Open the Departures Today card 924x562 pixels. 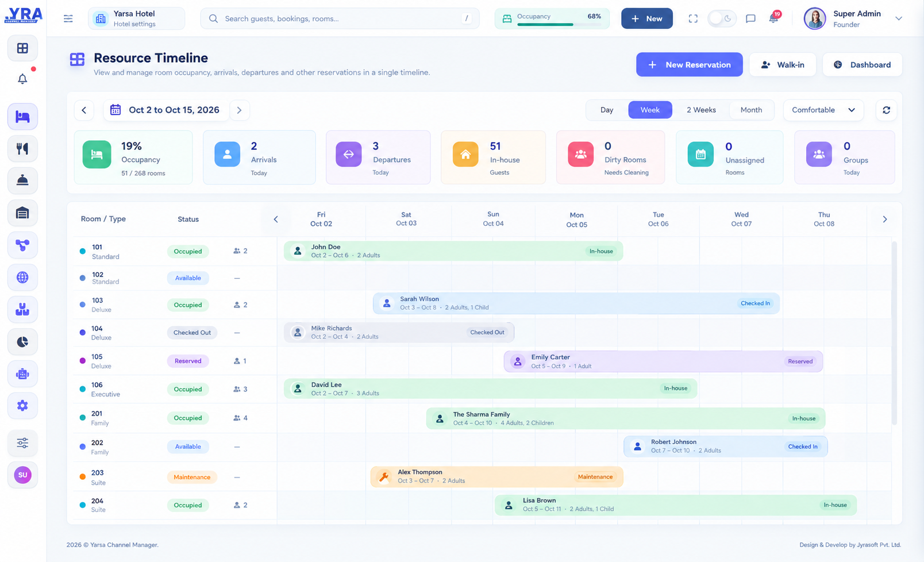click(x=378, y=157)
